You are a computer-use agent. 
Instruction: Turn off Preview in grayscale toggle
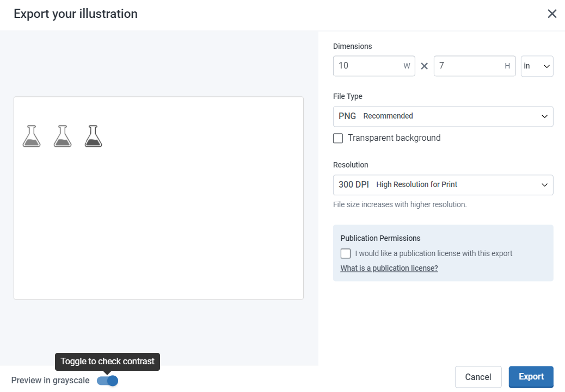pos(108,381)
